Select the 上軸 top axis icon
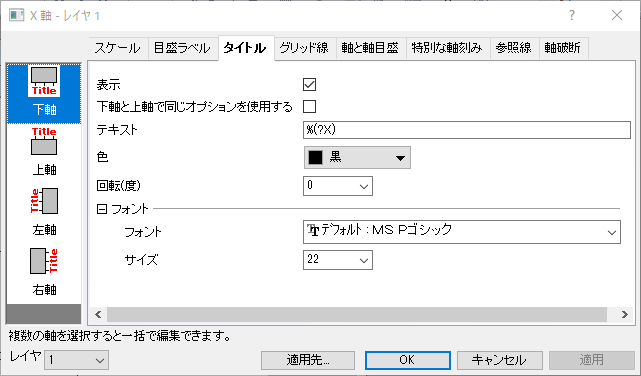641x376 pixels. [x=44, y=152]
